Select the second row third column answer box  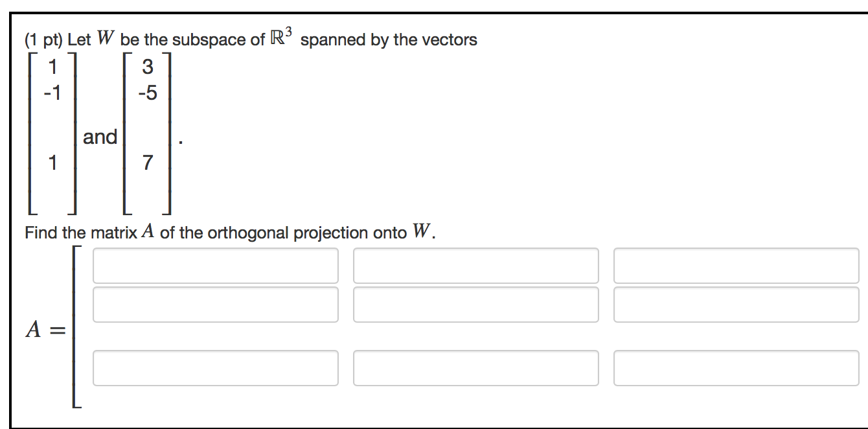point(736,303)
